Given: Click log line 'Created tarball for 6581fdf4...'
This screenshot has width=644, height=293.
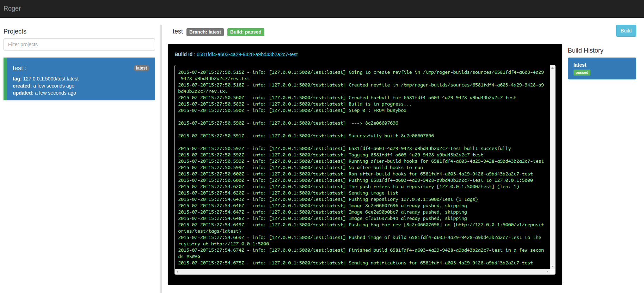Looking at the screenshot, I should [347, 98].
